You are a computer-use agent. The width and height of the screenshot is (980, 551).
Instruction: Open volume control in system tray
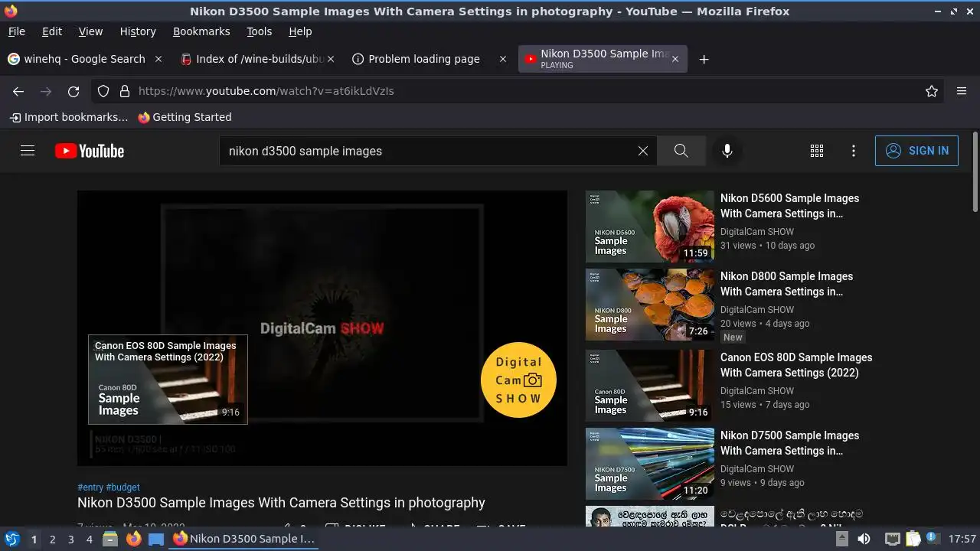(864, 539)
